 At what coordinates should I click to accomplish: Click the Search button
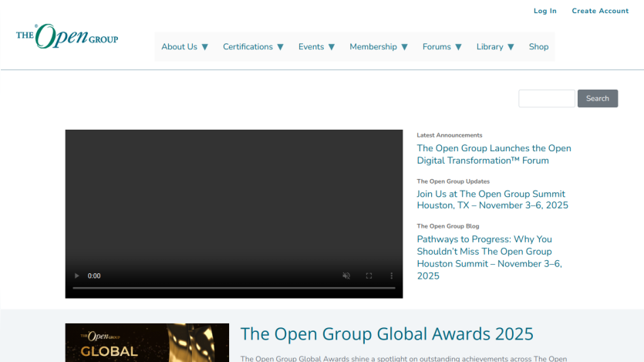(598, 99)
